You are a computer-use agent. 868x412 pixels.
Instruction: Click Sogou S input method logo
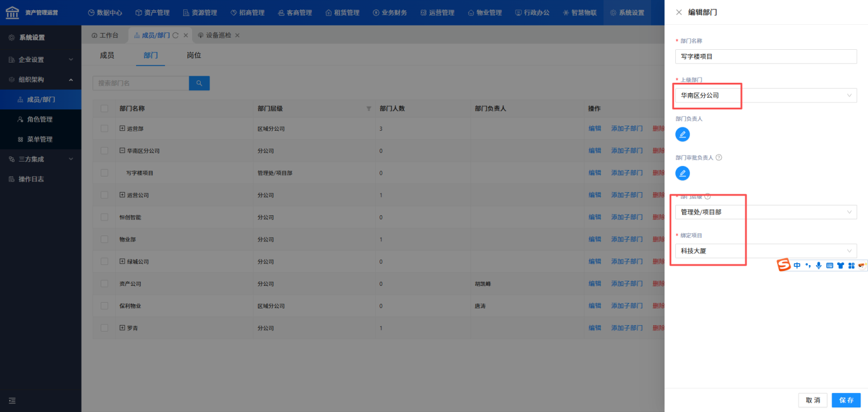(x=784, y=265)
